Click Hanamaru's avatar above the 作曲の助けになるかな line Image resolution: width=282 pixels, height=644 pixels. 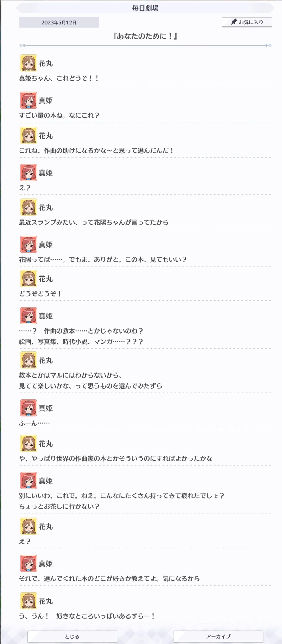[x=28, y=135]
